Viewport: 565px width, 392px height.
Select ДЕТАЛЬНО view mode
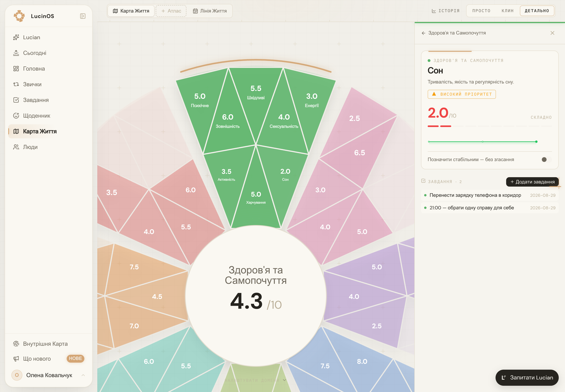(537, 11)
